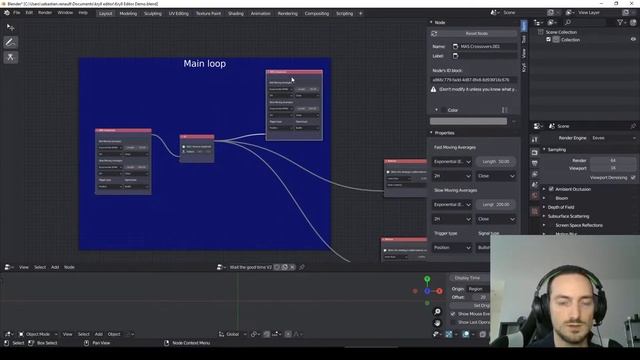Click the outliner filter funnel icon
The image size is (640, 360).
(620, 22)
